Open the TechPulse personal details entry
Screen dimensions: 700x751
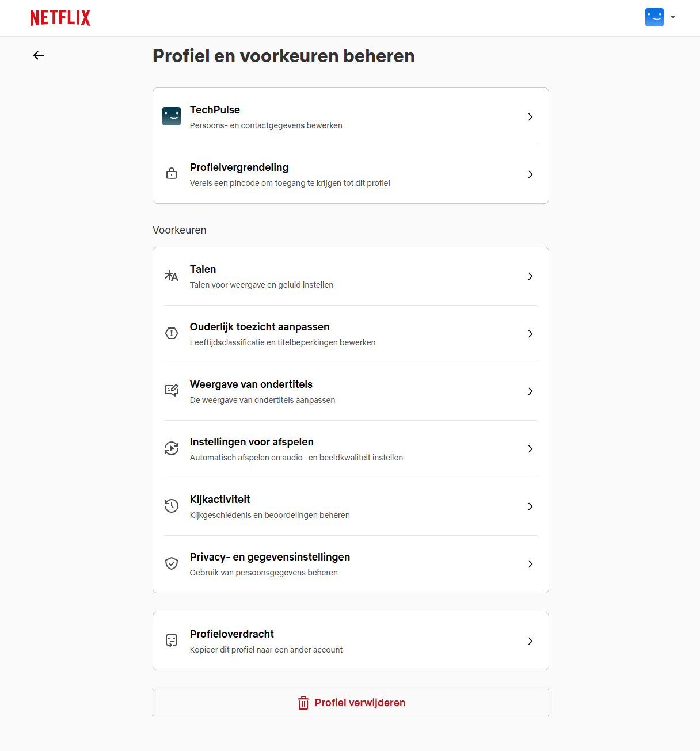[351, 116]
